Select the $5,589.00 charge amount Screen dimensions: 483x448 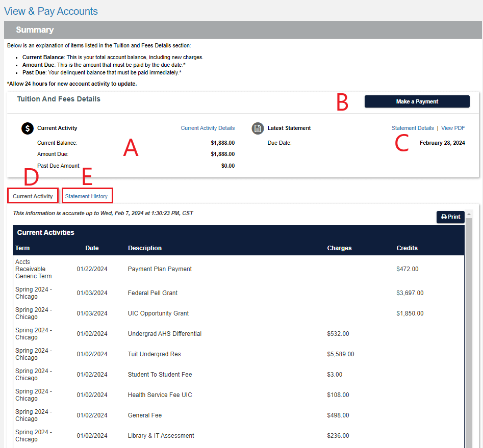coord(341,354)
